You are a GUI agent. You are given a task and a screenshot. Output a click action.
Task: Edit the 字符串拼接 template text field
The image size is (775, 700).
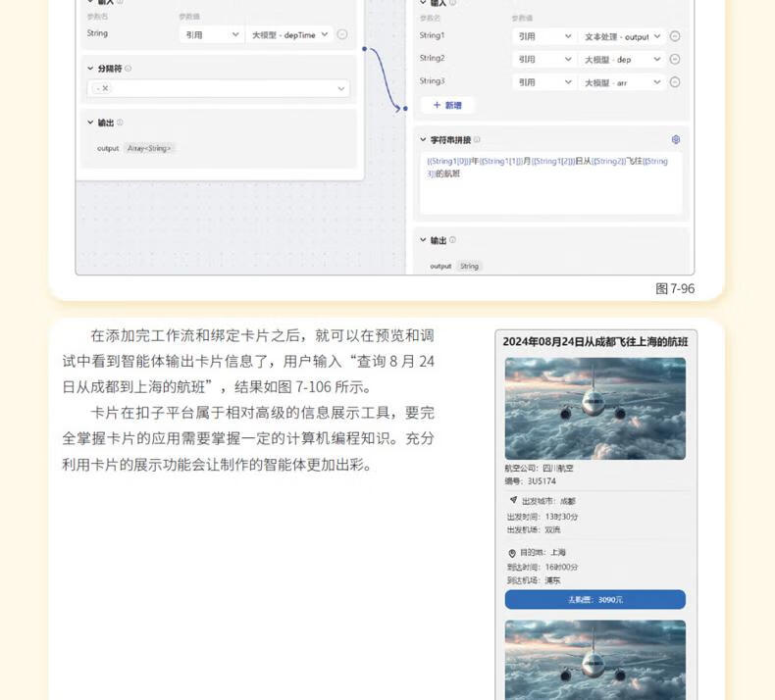pos(551,182)
